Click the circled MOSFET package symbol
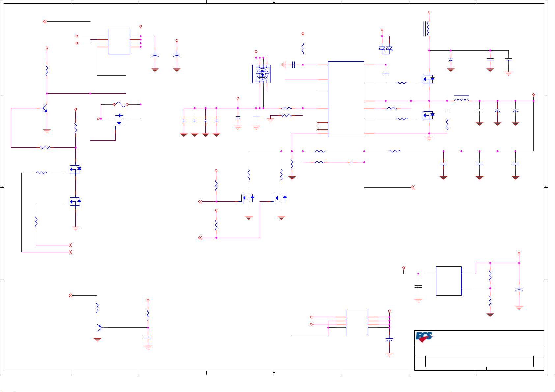The image size is (555, 392). tap(262, 74)
